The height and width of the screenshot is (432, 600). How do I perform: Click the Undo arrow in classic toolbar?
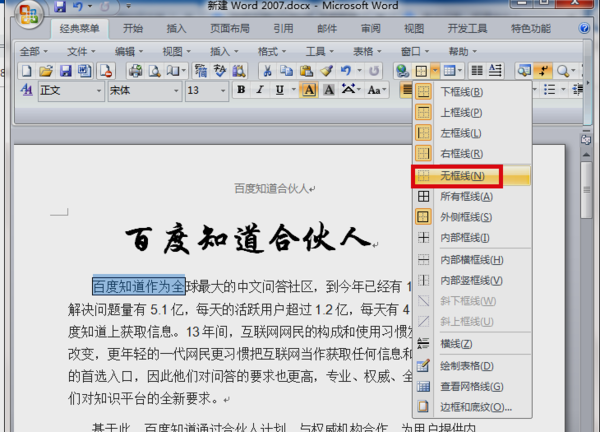pyautogui.click(x=346, y=71)
